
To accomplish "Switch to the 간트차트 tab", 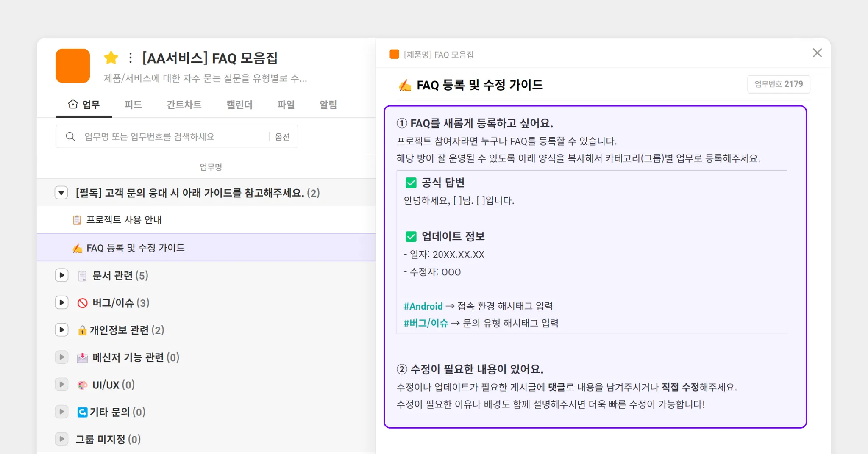I will coord(184,105).
